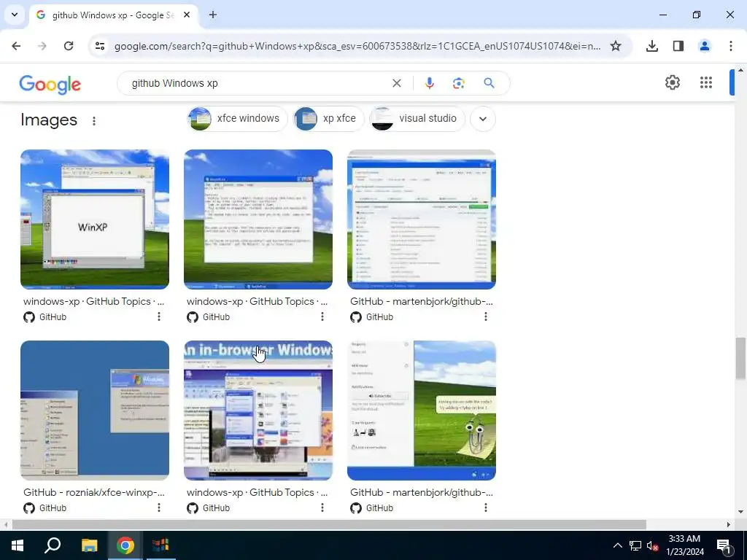
Task: Clear the search box with the X
Action: pos(396,83)
